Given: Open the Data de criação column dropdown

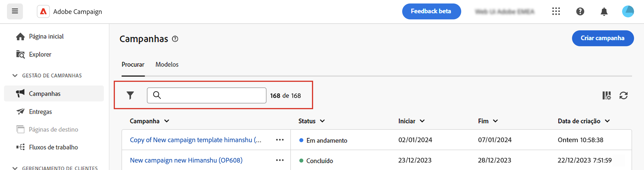Looking at the screenshot, I should 607,121.
